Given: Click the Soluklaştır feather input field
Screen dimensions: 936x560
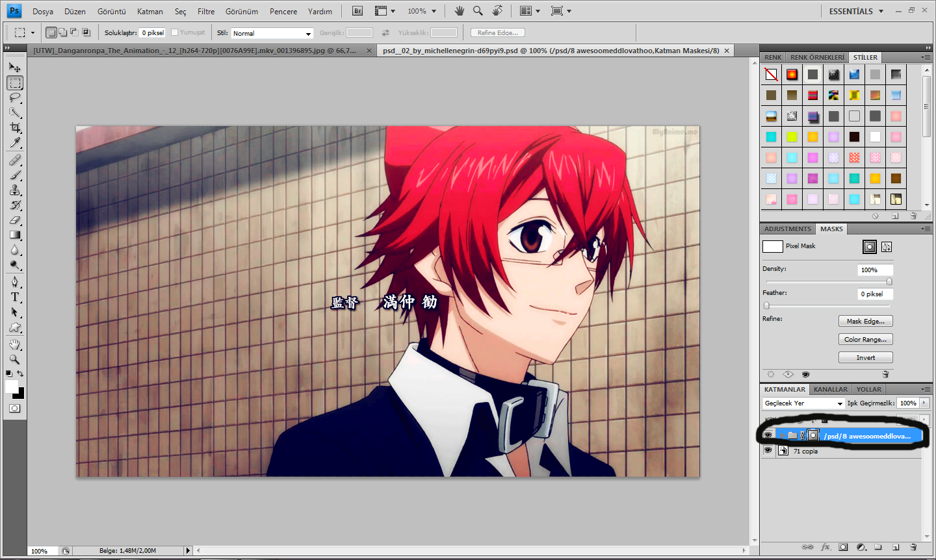Looking at the screenshot, I should [x=153, y=32].
